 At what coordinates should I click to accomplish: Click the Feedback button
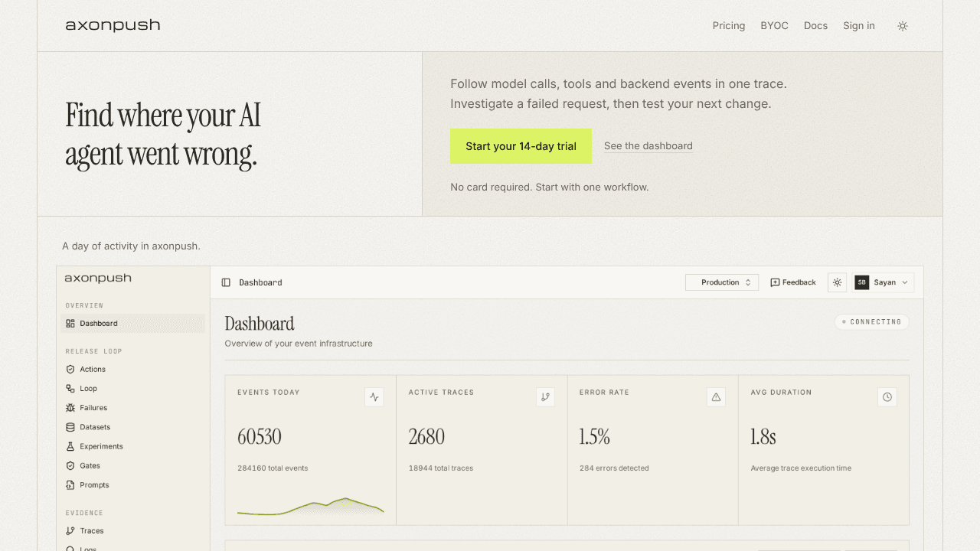(x=793, y=282)
